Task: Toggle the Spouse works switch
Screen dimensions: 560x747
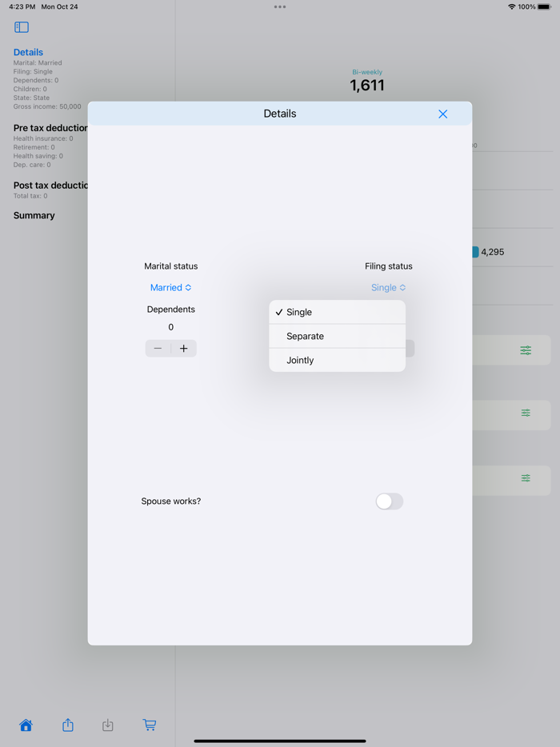Action: pos(390,501)
